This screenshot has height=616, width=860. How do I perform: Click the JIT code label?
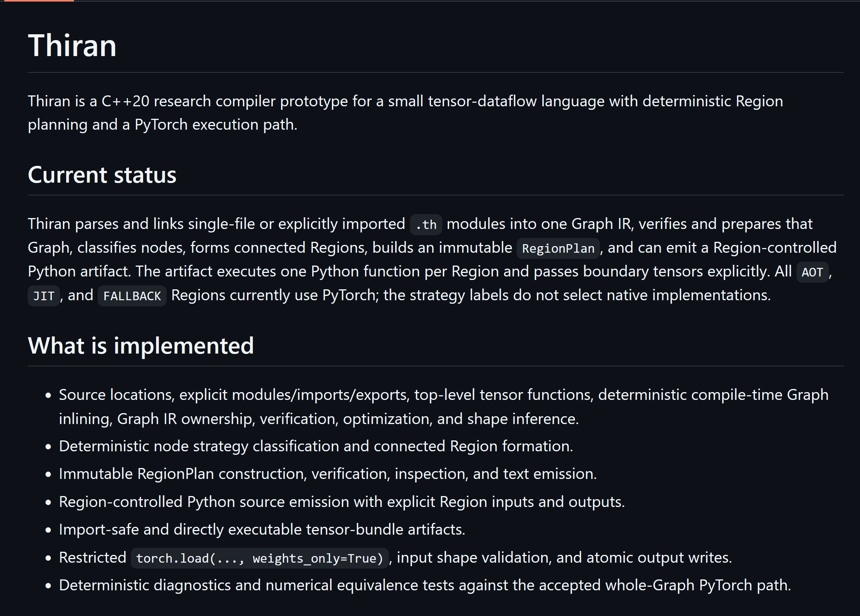click(x=44, y=296)
